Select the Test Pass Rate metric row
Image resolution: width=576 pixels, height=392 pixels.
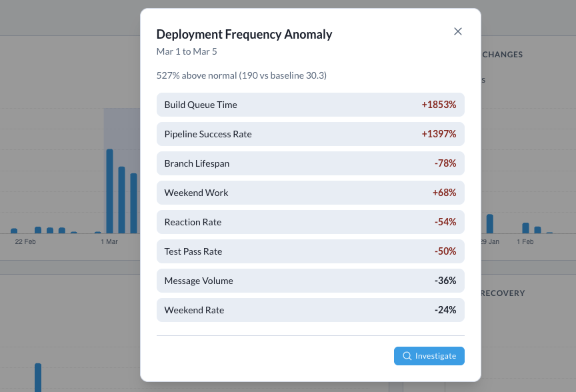pyautogui.click(x=310, y=251)
